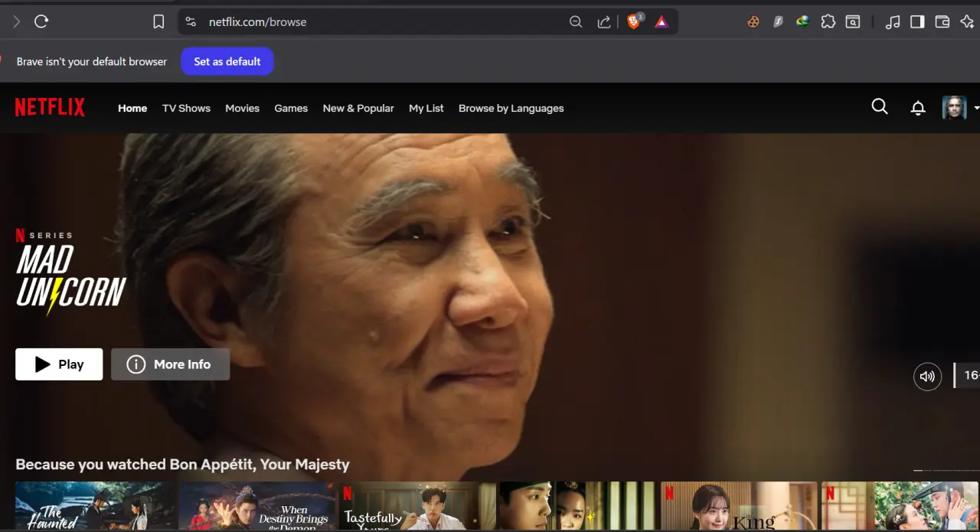Open site settings icon in address bar
980x532 pixels.
(x=191, y=21)
